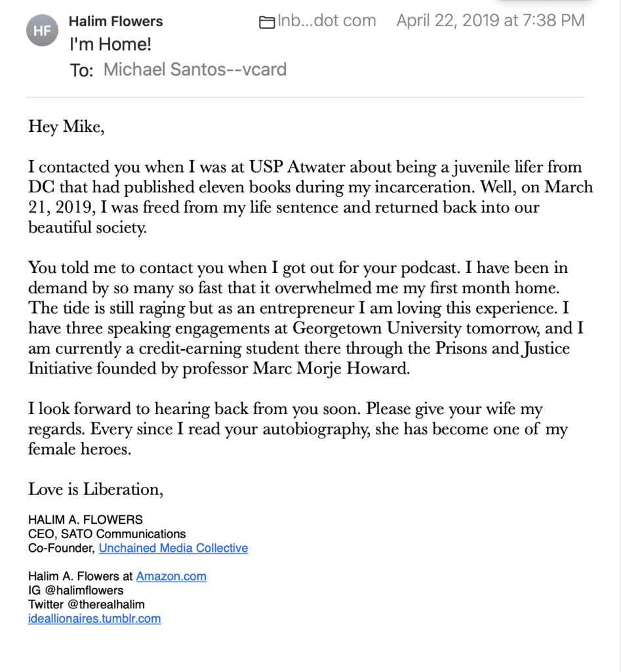Screen dimensions: 621x672
Task: Click the paragraph mentioning USP Atwater
Action: 311,197
